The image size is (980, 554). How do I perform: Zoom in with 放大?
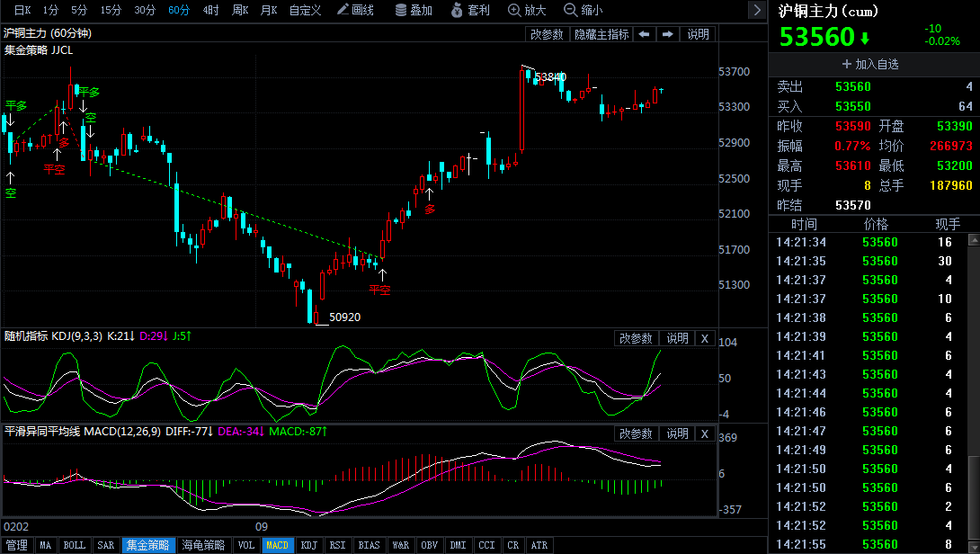tap(527, 10)
